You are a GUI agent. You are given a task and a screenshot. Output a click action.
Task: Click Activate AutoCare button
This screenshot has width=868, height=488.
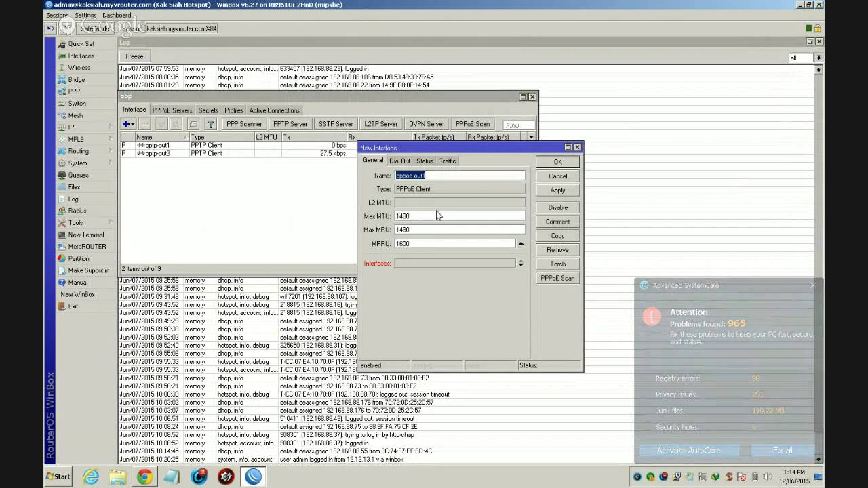688,451
